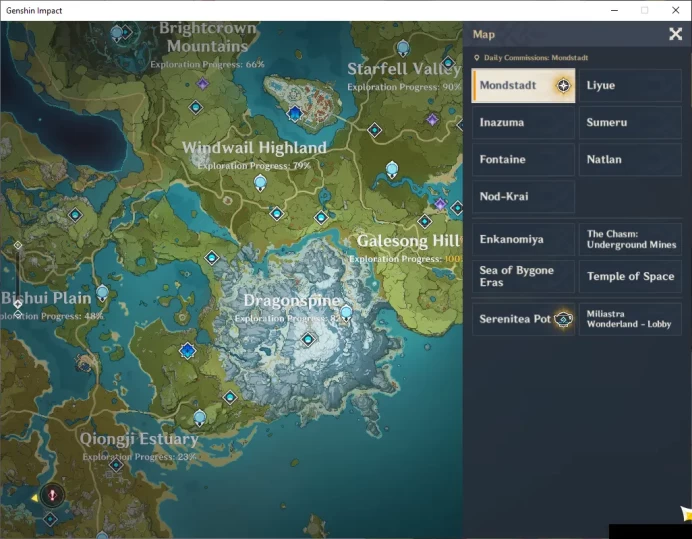This screenshot has height=539, width=692.
Task: Select Nod-Krai region
Action: tap(523, 196)
